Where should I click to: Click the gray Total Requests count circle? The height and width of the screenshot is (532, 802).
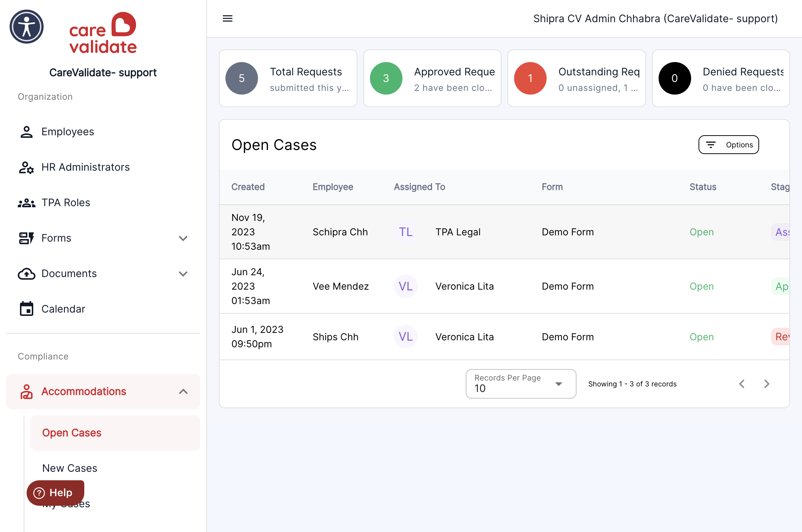(x=242, y=78)
